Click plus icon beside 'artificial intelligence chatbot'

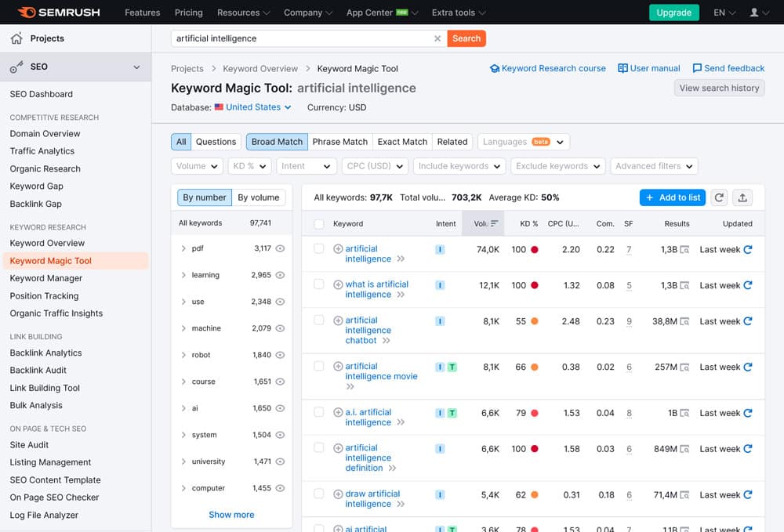tap(338, 320)
